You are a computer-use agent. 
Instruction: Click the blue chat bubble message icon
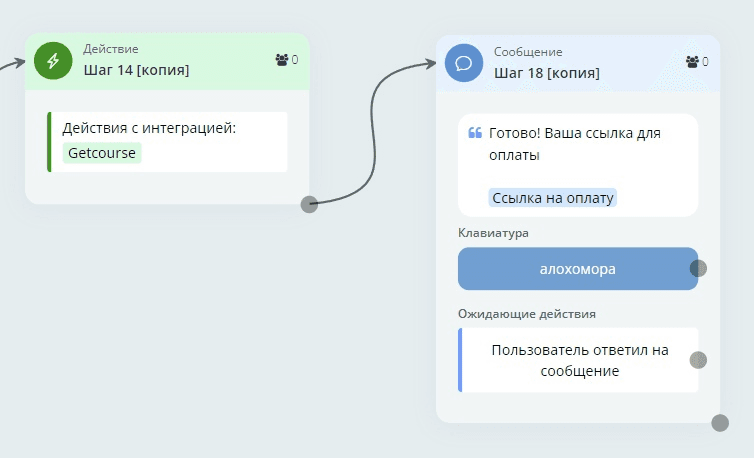[464, 63]
